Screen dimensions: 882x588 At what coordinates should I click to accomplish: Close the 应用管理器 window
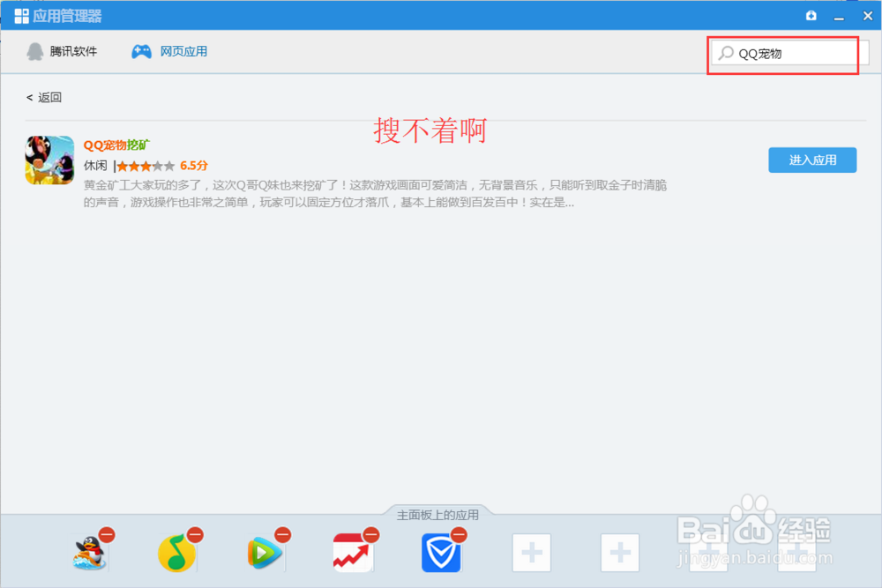pos(867,16)
